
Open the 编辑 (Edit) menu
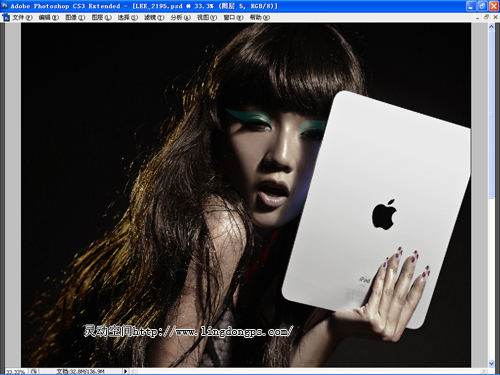click(x=49, y=17)
